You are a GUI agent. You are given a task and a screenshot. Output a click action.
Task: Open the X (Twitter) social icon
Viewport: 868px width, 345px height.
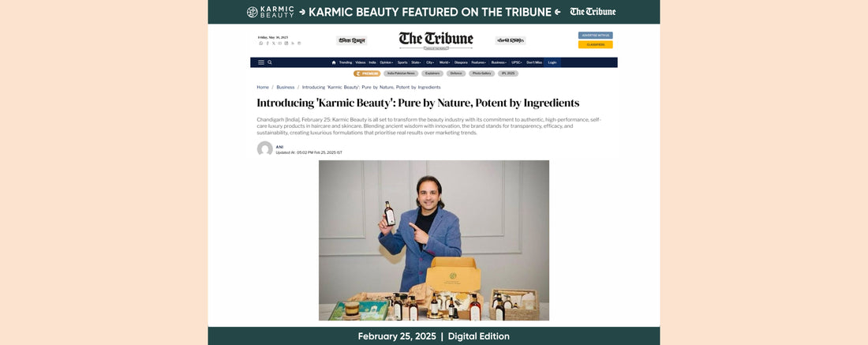click(274, 43)
